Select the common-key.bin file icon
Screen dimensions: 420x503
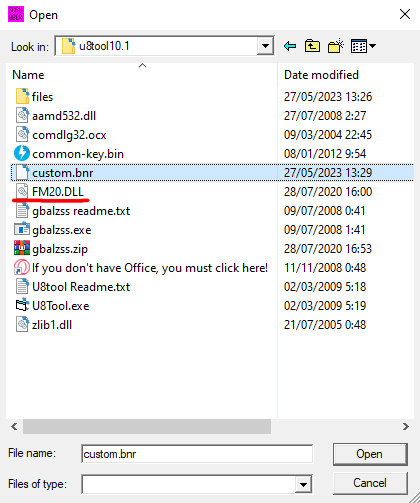pyautogui.click(x=22, y=153)
